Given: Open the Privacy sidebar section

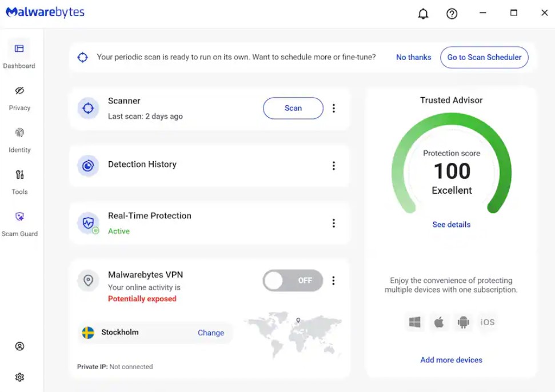Looking at the screenshot, I should click(x=19, y=98).
